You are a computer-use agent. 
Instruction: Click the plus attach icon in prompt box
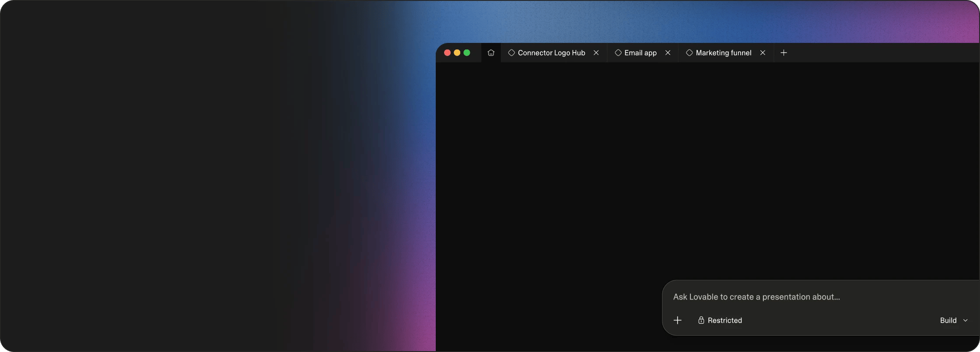pyautogui.click(x=678, y=320)
